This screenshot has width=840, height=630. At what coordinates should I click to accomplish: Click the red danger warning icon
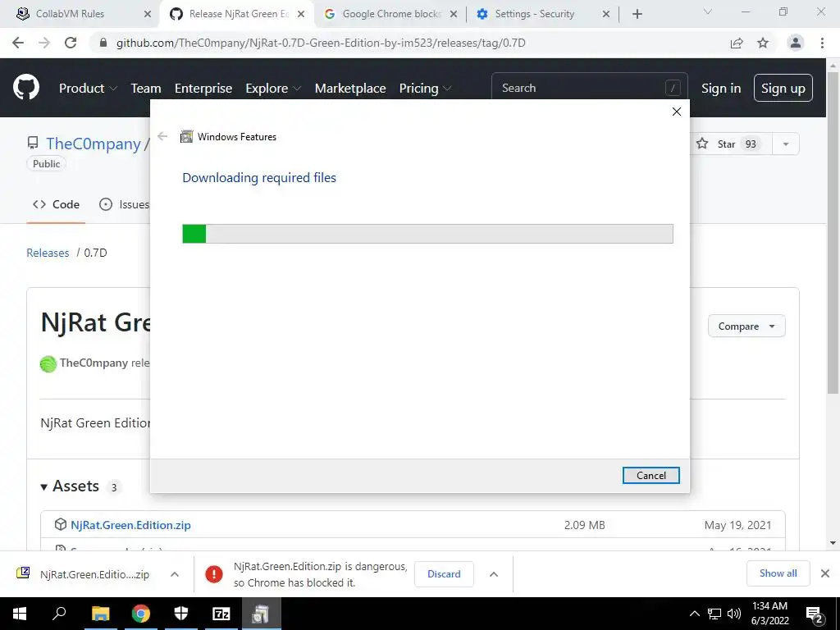[x=214, y=574]
